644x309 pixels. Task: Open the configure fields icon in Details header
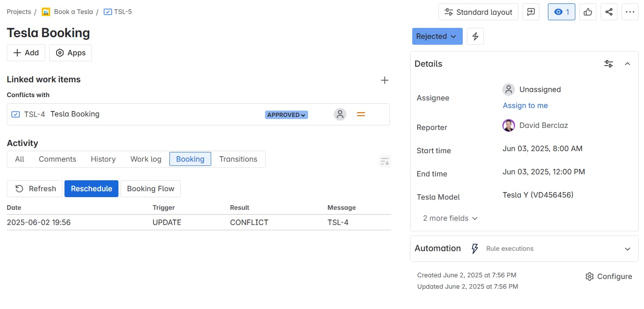(x=608, y=64)
